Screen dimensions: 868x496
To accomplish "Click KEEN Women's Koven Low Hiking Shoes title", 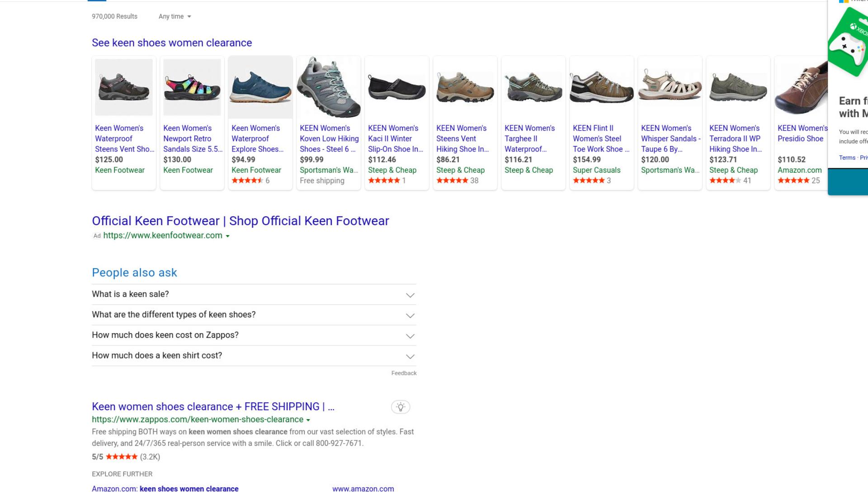I will click(329, 138).
